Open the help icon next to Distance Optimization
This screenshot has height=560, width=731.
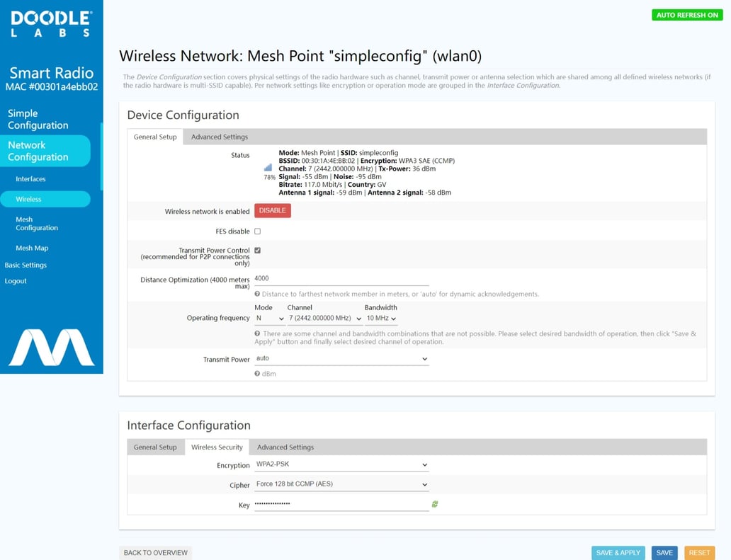coord(258,293)
